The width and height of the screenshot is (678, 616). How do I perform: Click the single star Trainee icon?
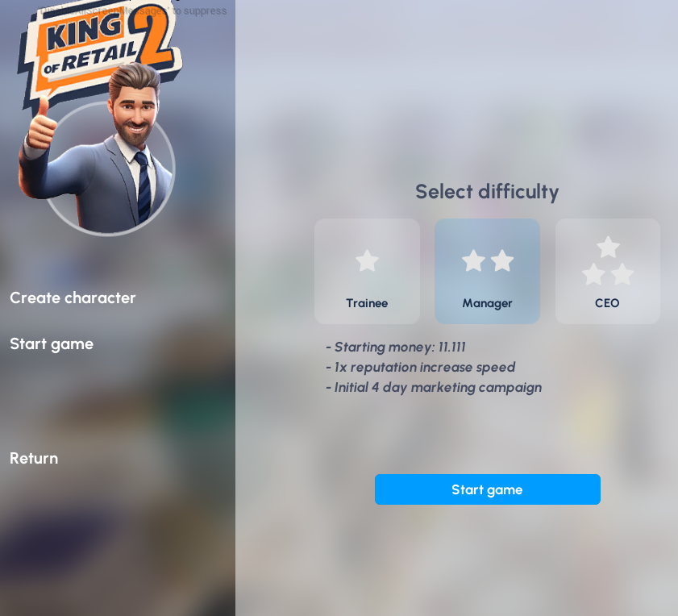(x=367, y=260)
